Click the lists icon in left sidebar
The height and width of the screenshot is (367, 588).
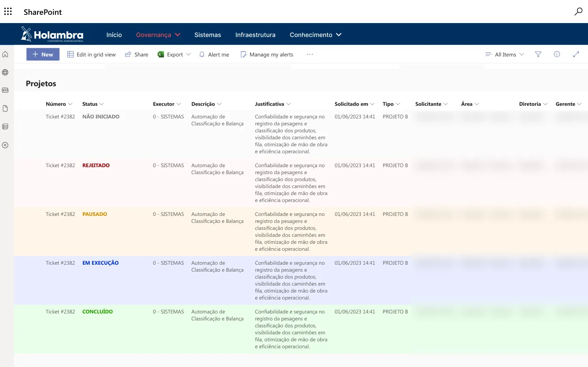[x=5, y=127]
